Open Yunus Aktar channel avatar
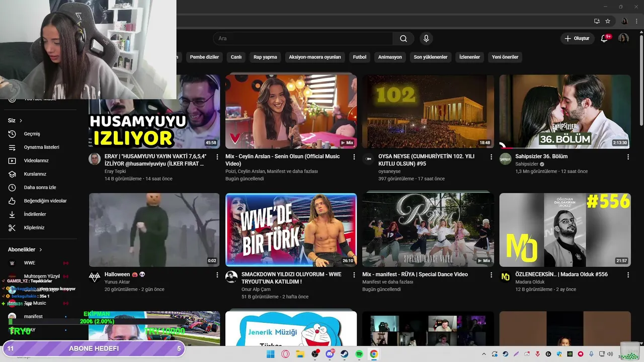The image size is (644, 362). (x=95, y=277)
